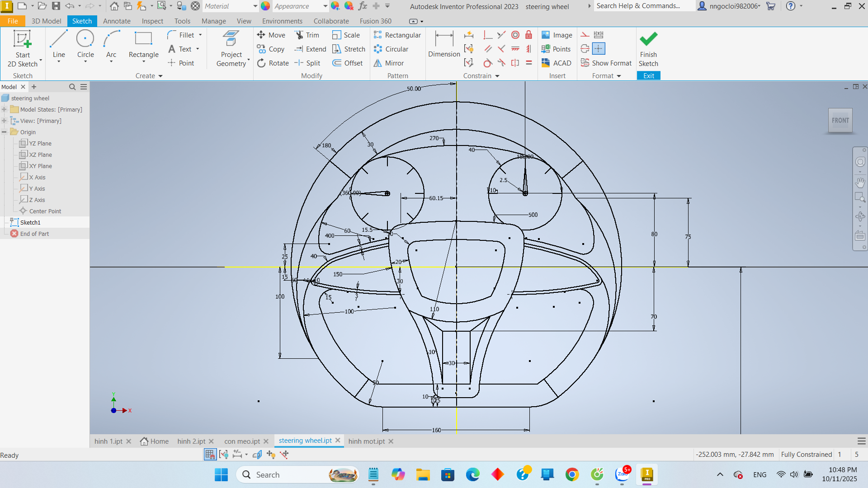Click the FRONT face of ViewCube
Screen dimensions: 868x488
coord(840,121)
